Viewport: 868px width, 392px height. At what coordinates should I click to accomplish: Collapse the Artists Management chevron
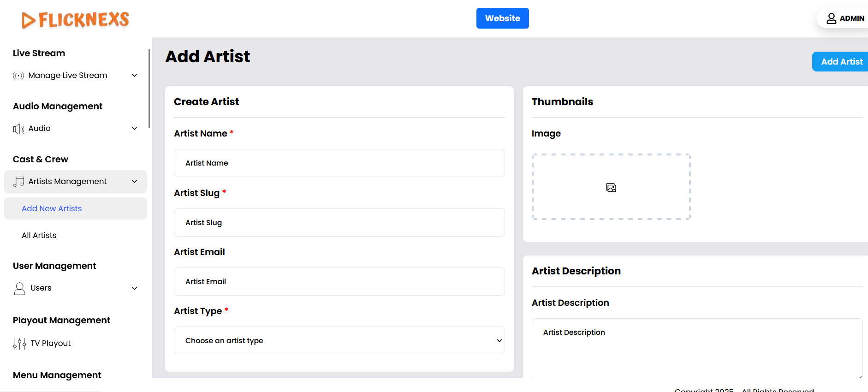[x=135, y=182]
